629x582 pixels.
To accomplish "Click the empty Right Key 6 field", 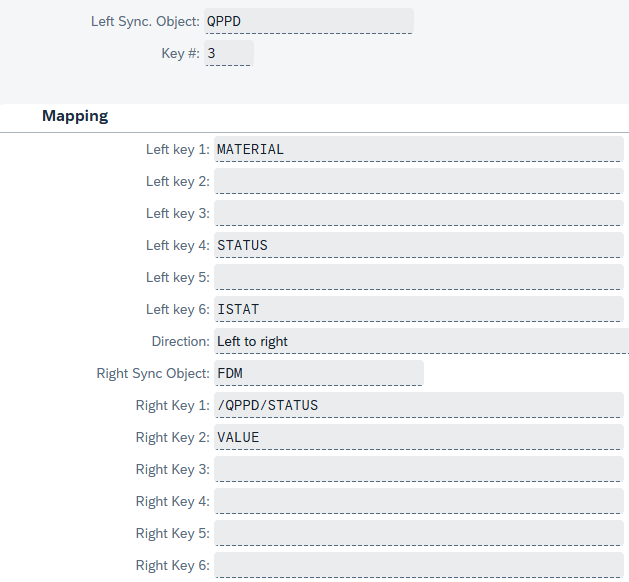I will click(418, 565).
